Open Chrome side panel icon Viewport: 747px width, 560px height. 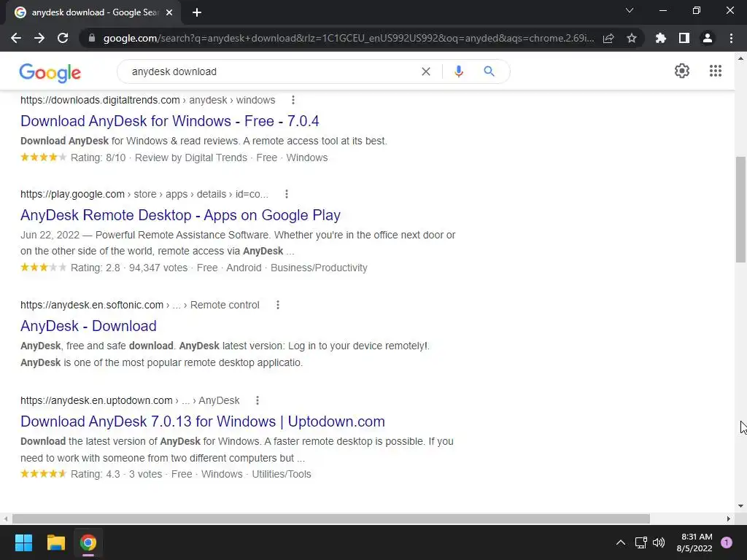[684, 38]
